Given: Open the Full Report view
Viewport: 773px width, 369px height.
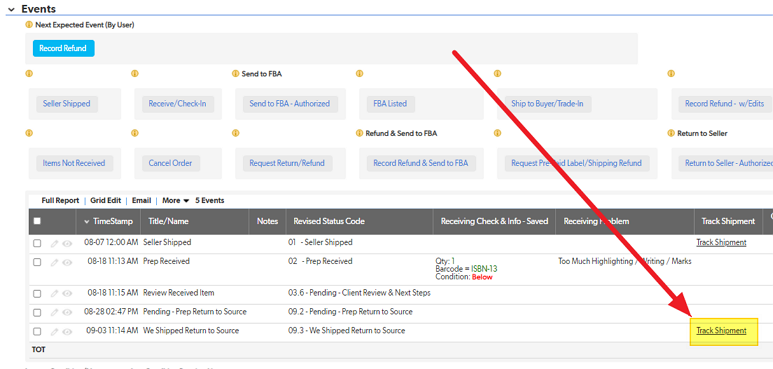Looking at the screenshot, I should point(60,201).
